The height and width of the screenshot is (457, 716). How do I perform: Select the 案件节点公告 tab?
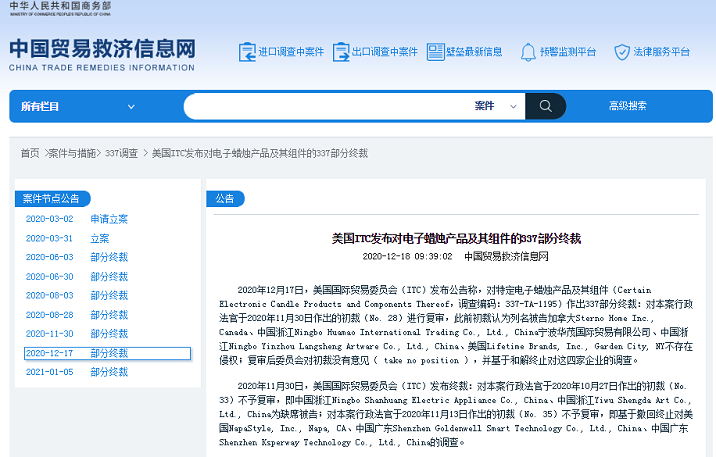(52, 199)
